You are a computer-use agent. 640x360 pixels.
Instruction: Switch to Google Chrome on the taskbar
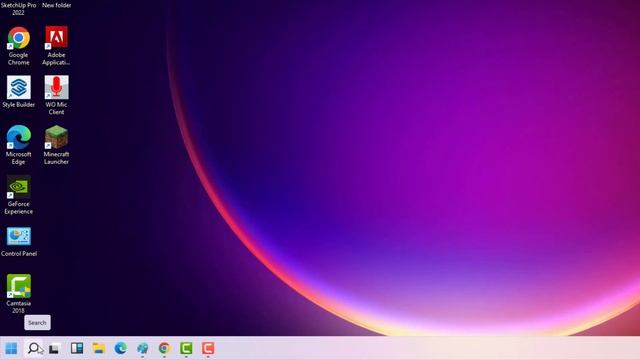pos(164,348)
